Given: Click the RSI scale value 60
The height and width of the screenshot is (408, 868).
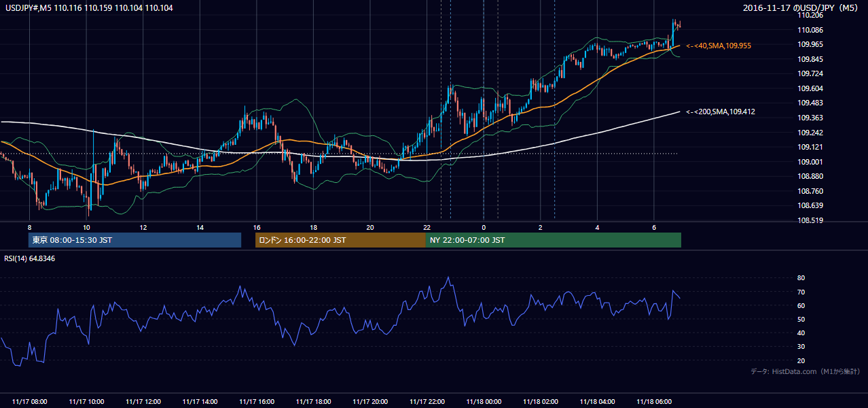Looking at the screenshot, I should tap(801, 305).
